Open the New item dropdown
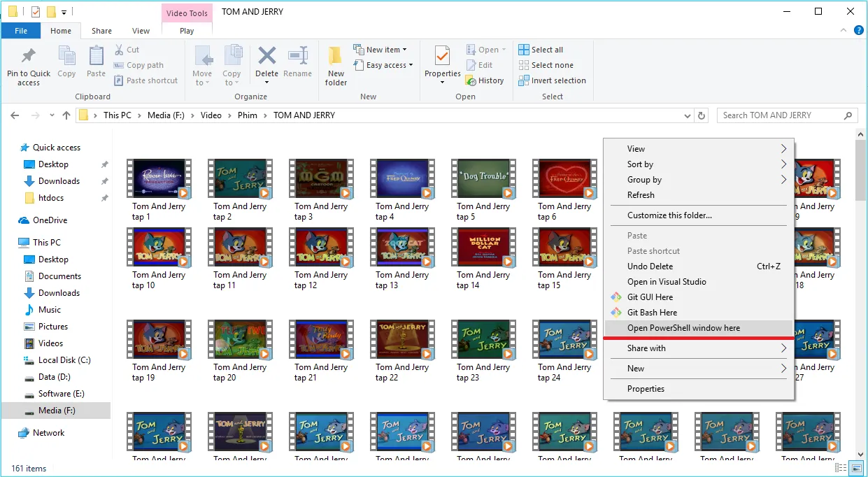The image size is (868, 477). point(380,50)
